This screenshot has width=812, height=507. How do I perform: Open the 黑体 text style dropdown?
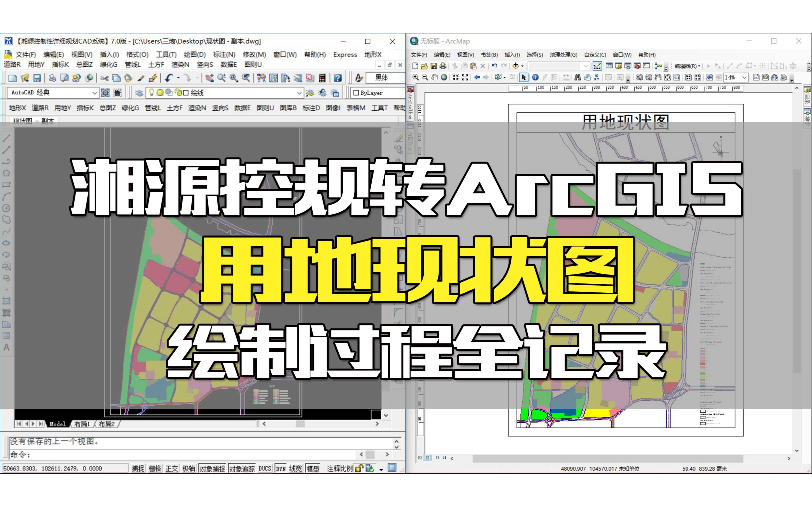[385, 78]
